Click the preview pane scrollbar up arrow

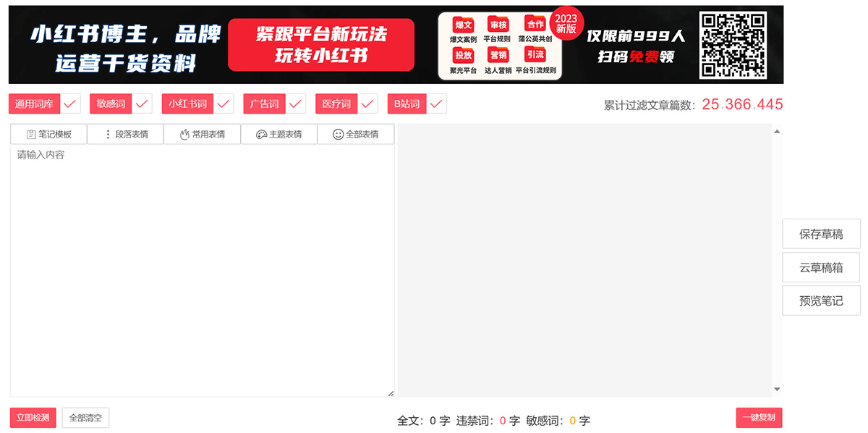pos(777,130)
